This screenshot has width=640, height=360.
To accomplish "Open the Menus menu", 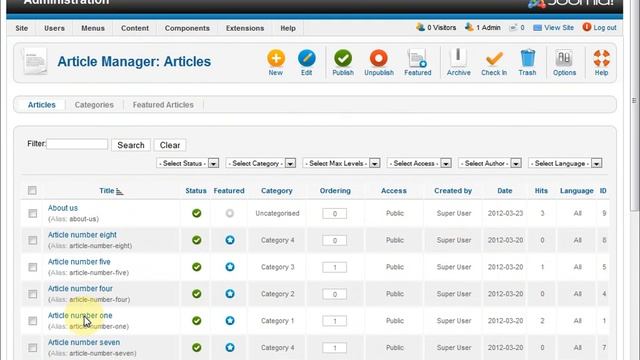I will [x=93, y=28].
